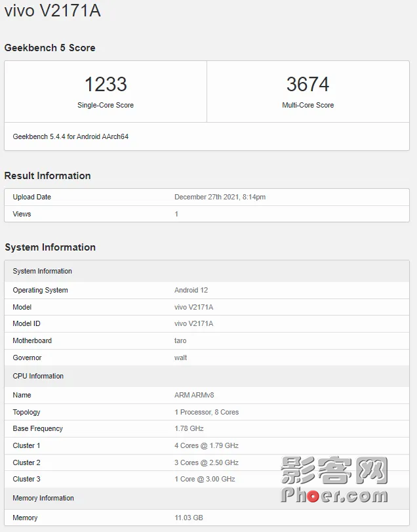The width and height of the screenshot is (417, 532).
Task: Click the 'Model' row label
Action: pyautogui.click(x=22, y=307)
